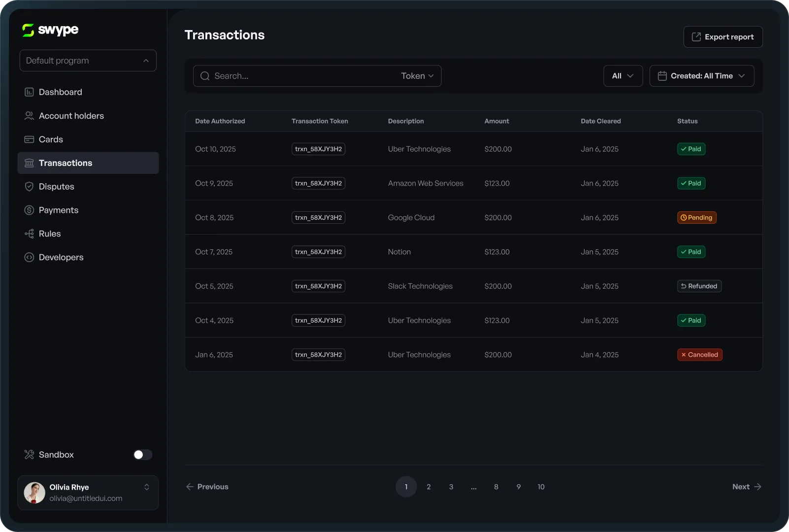789x532 pixels.
Task: Click the Oct 7, 2025 date cell
Action: (214, 252)
